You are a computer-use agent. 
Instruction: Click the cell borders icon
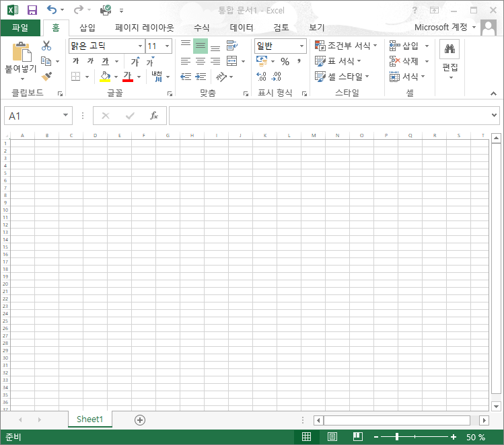click(x=76, y=77)
